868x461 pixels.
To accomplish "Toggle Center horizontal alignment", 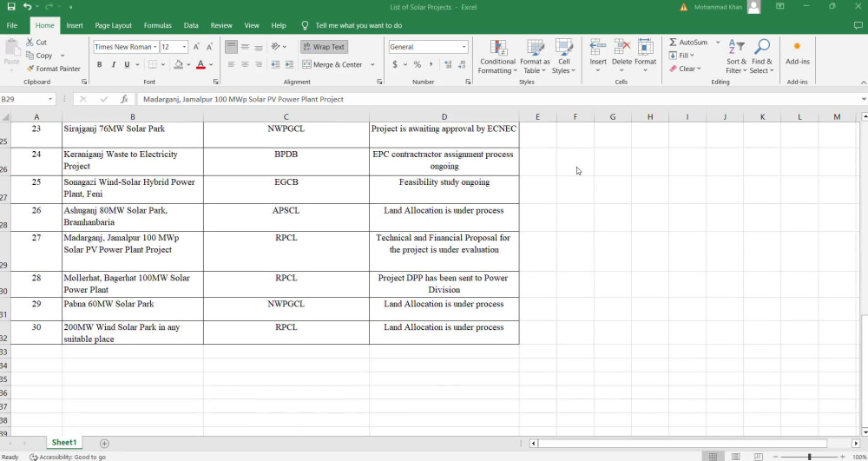I will 246,65.
